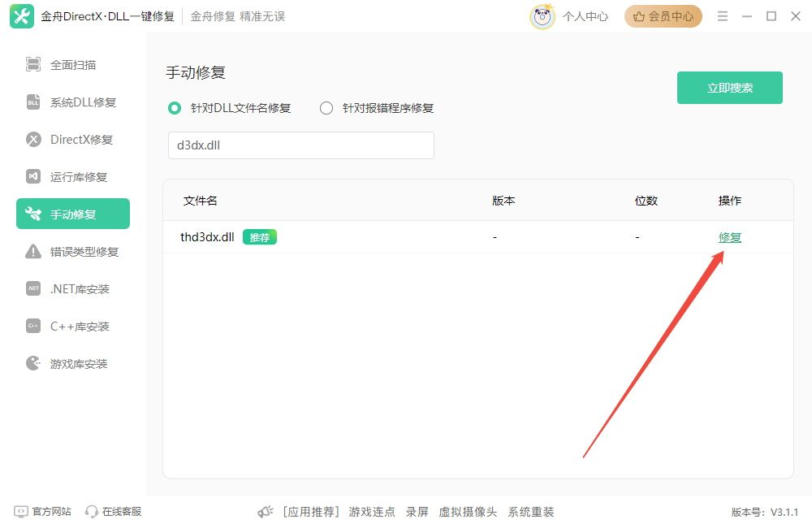812x528 pixels.
Task: Go to DirectX修复 section
Action: pyautogui.click(x=73, y=140)
